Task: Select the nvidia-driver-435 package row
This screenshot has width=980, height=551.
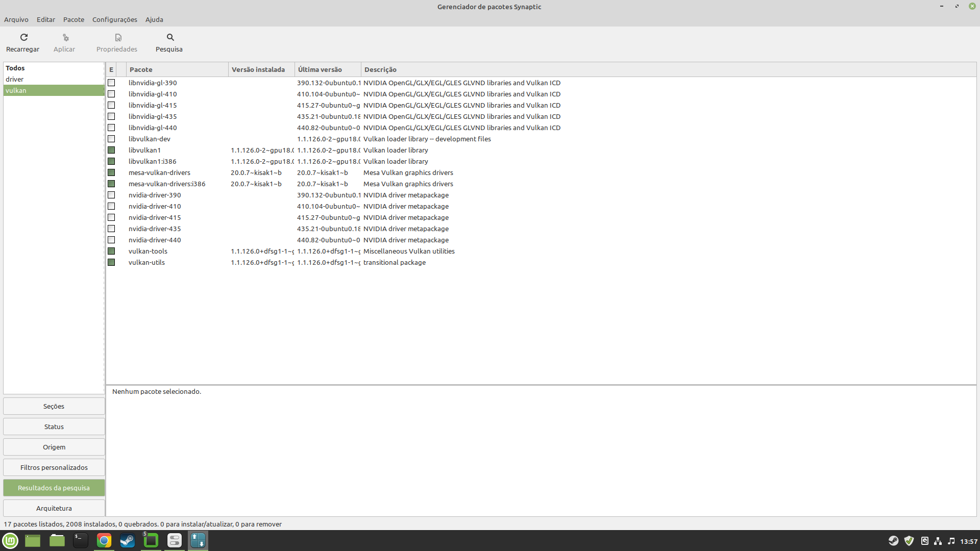Action: point(541,229)
